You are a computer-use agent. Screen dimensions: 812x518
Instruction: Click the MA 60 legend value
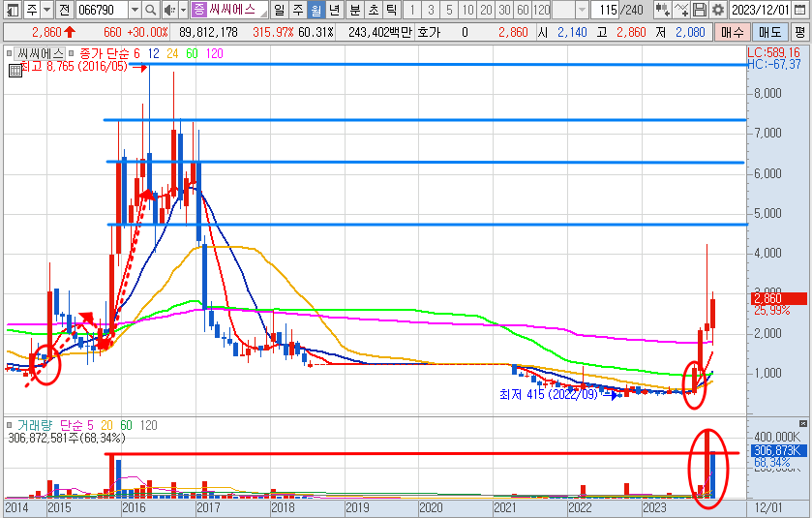coord(193,53)
